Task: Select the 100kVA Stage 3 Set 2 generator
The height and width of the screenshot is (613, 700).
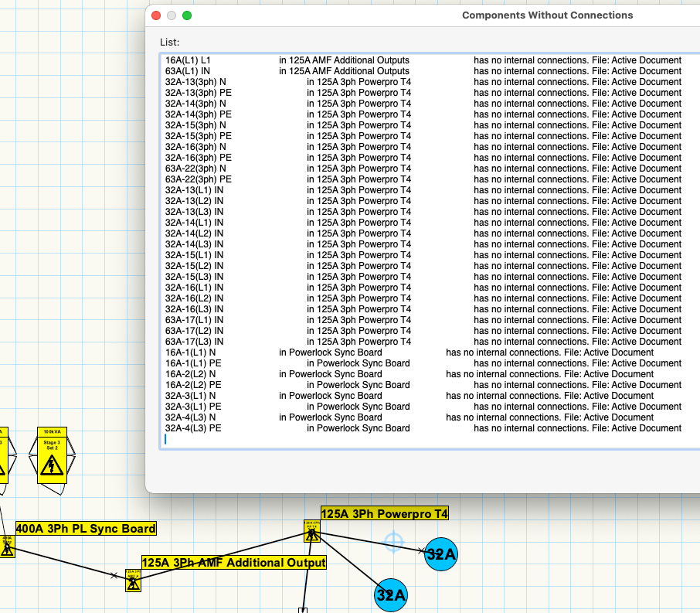Action: (x=52, y=456)
